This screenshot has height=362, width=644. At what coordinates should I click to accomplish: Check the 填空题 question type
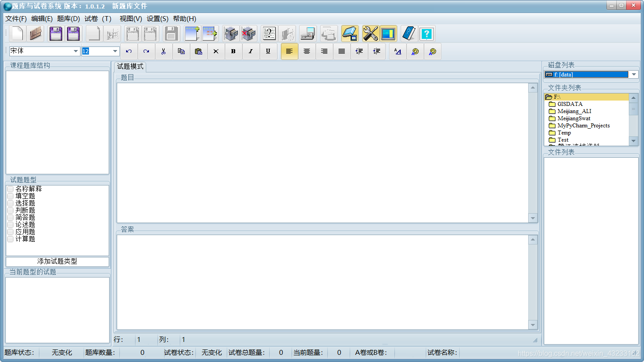click(x=10, y=196)
